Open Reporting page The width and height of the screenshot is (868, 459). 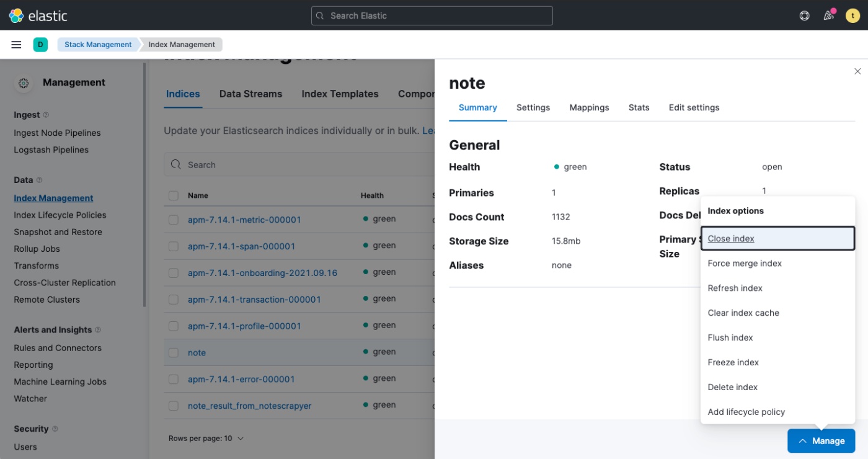click(33, 365)
